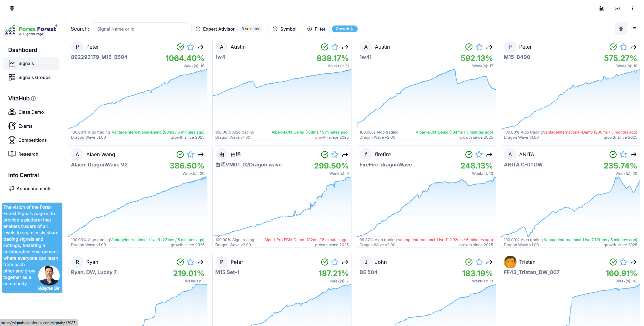
Task: Share the 1w4 signal by Austin
Action: pyautogui.click(x=345, y=47)
